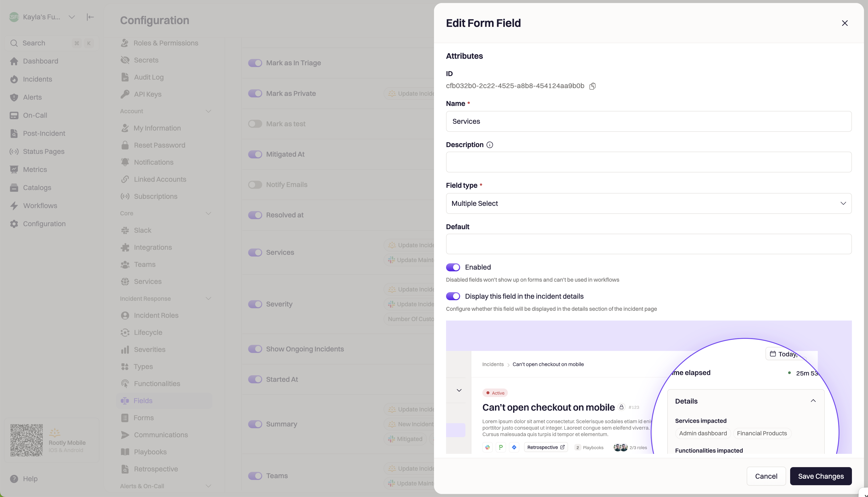Click the Help question mark icon

pyautogui.click(x=14, y=479)
